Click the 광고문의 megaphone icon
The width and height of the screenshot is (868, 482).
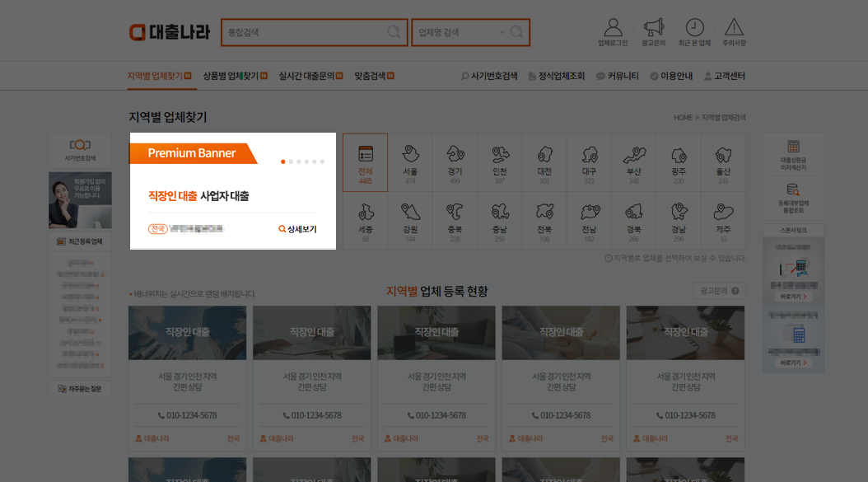655,25
